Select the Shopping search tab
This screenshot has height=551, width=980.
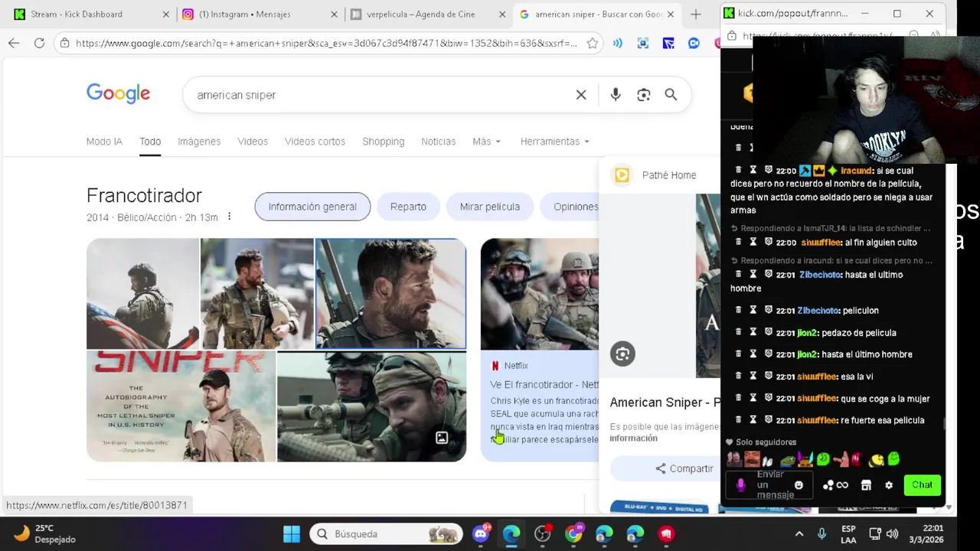coord(383,142)
